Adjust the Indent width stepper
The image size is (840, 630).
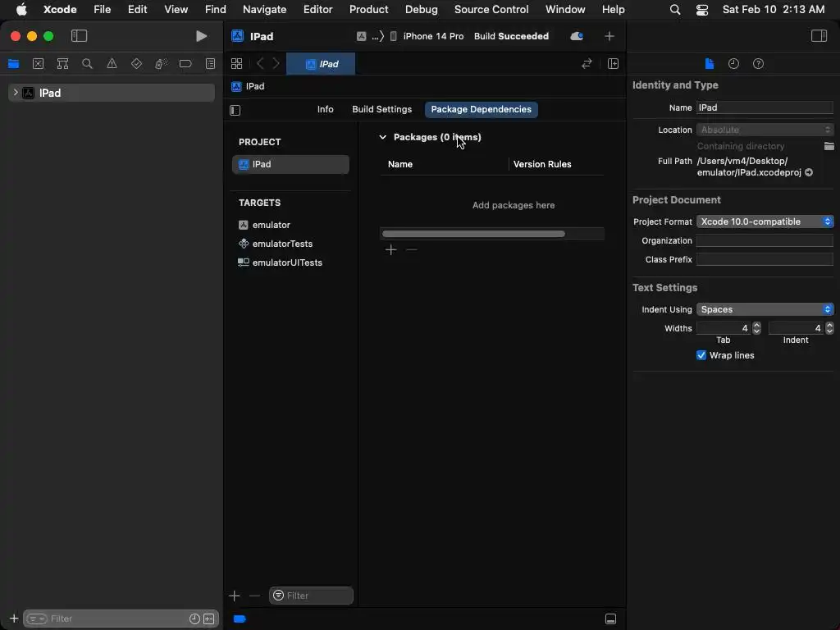click(x=829, y=328)
